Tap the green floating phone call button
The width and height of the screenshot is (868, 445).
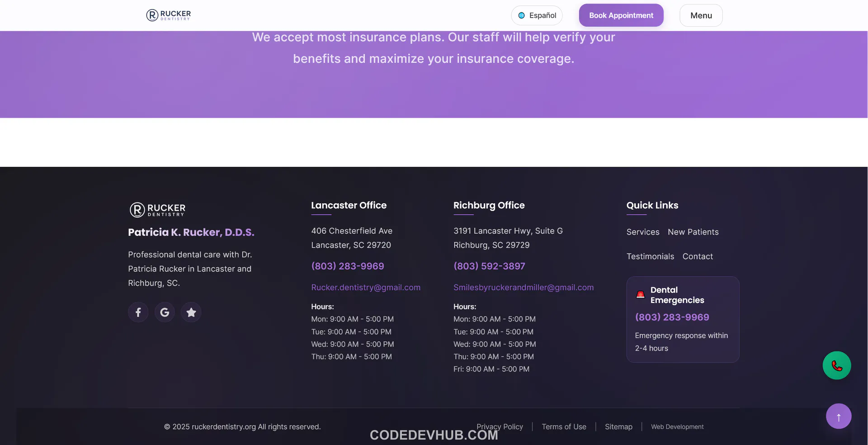coord(836,365)
